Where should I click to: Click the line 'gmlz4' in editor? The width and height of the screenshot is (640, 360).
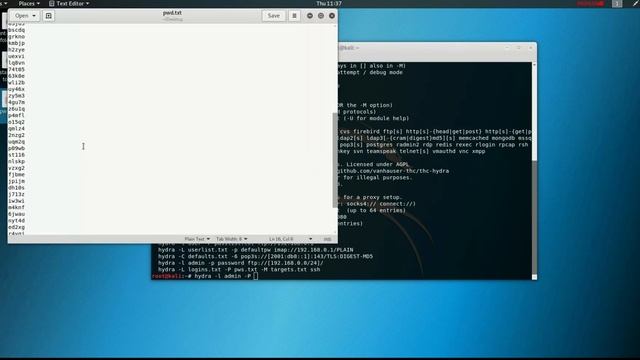click(x=17, y=129)
